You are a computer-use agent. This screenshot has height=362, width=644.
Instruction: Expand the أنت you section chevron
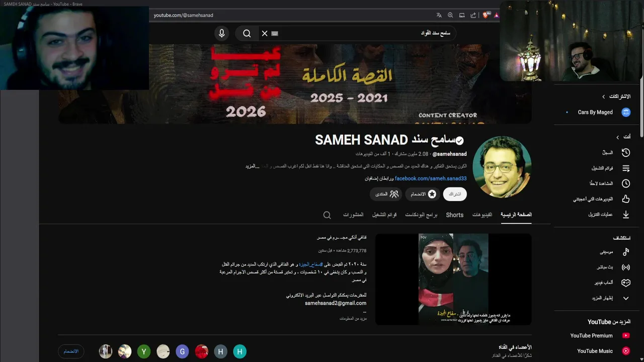click(617, 137)
